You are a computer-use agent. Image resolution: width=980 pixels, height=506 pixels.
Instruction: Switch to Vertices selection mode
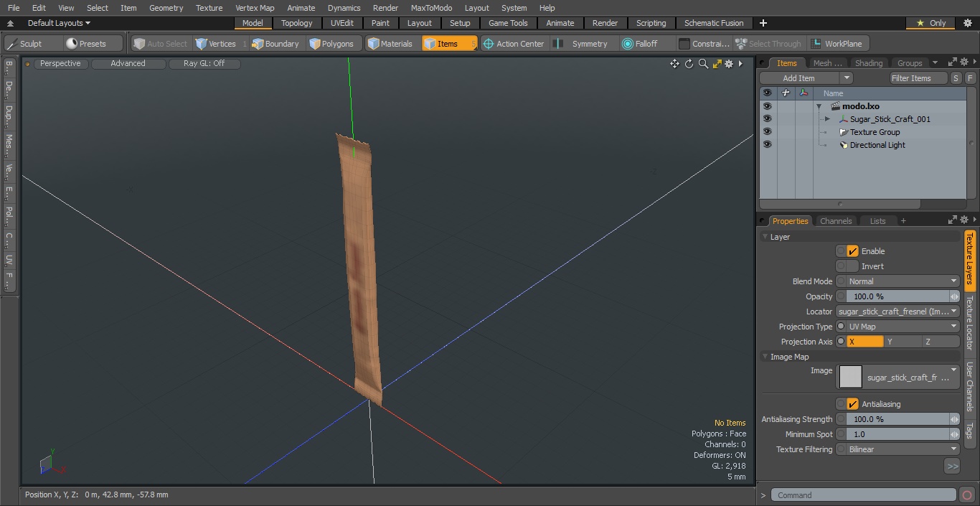pos(220,44)
